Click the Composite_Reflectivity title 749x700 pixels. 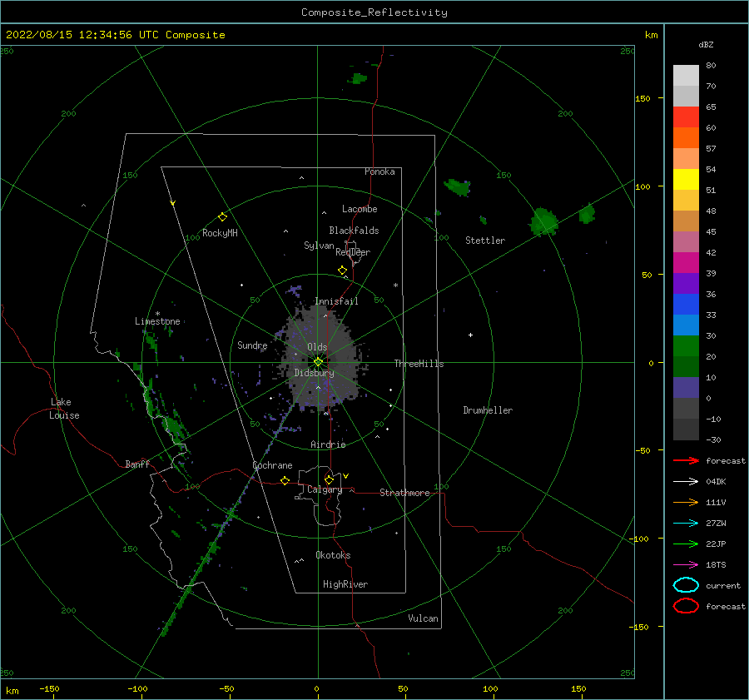tap(374, 12)
